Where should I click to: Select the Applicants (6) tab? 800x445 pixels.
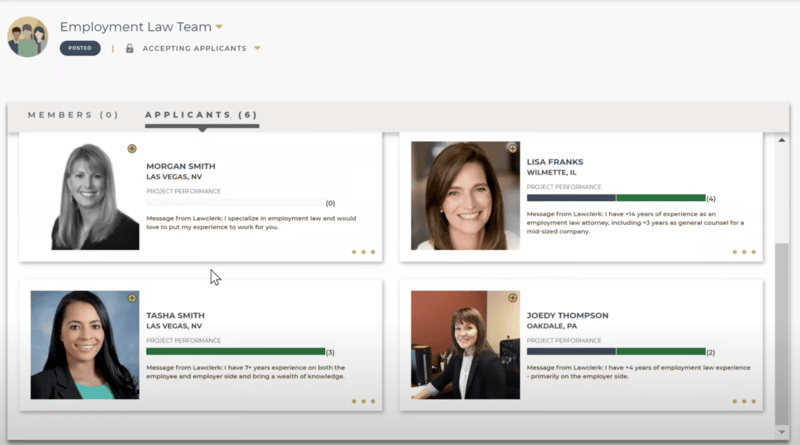(202, 115)
